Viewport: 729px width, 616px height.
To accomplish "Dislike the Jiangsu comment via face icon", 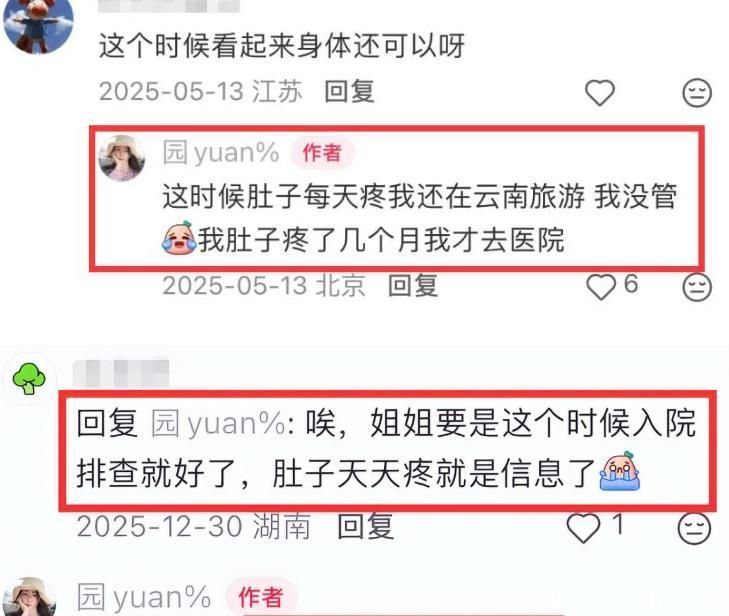I will click(x=697, y=93).
